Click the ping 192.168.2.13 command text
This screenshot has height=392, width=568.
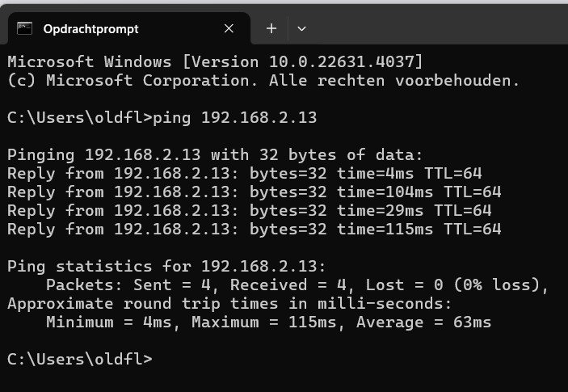tap(235, 118)
